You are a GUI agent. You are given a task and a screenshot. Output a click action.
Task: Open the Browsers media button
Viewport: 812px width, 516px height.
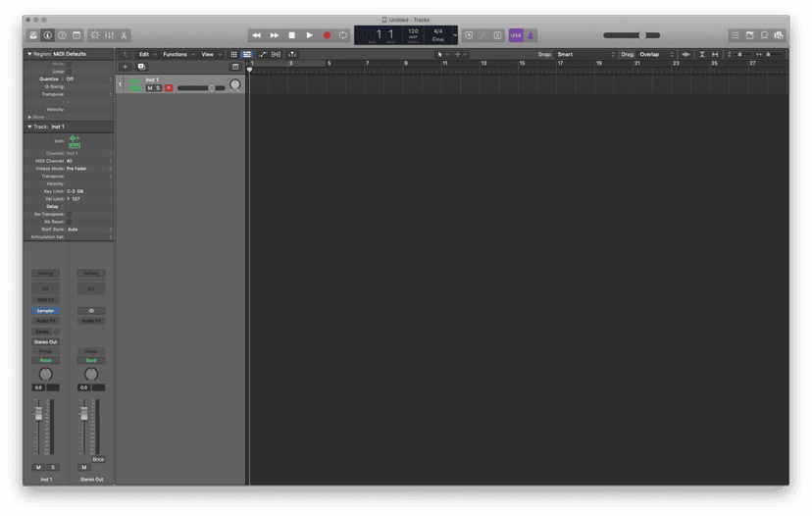(779, 35)
